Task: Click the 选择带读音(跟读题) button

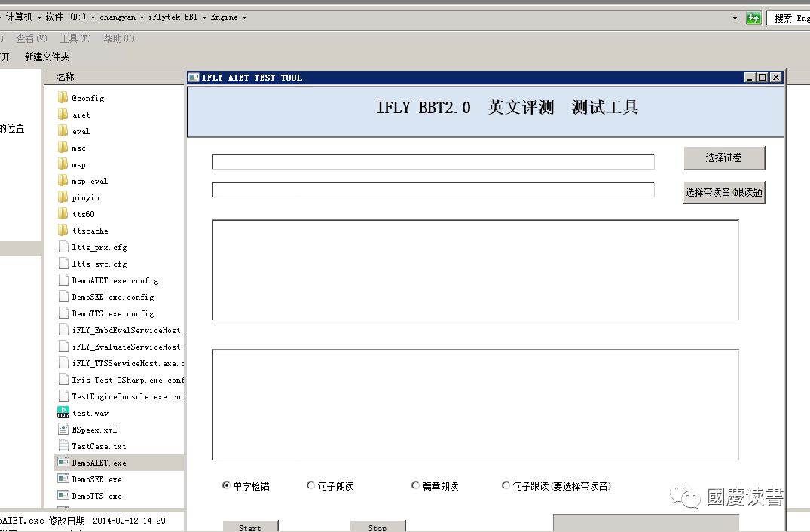Action: click(724, 192)
